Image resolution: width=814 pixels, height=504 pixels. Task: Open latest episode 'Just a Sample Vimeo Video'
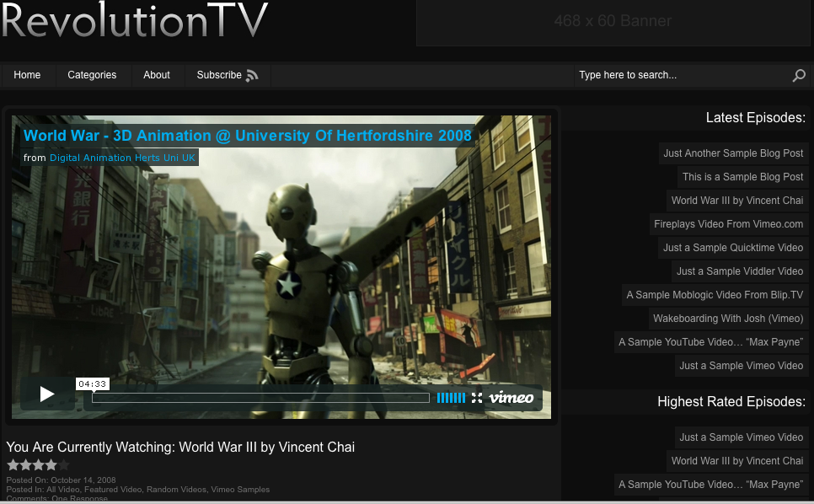coord(741,366)
